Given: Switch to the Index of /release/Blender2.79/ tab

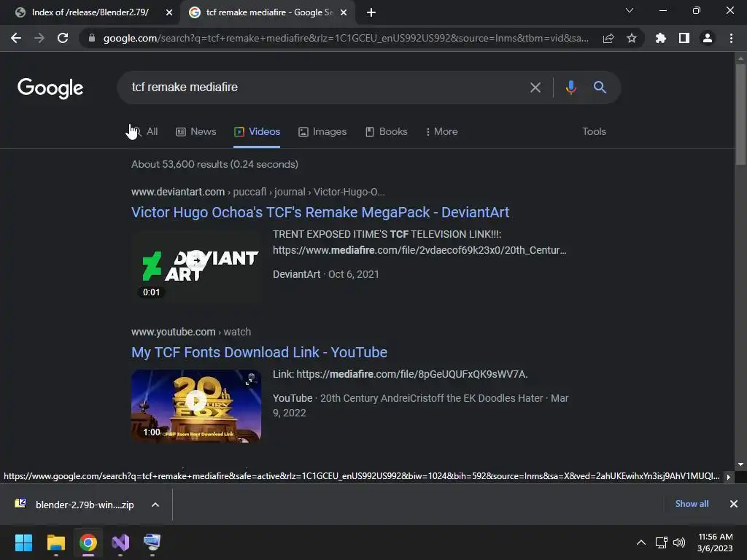Looking at the screenshot, I should tap(90, 12).
